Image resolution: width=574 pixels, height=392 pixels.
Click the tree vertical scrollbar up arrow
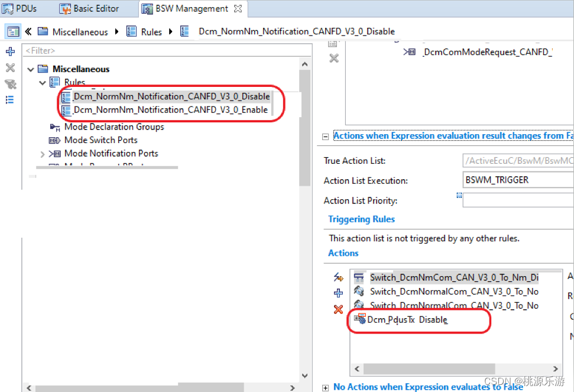[x=304, y=64]
